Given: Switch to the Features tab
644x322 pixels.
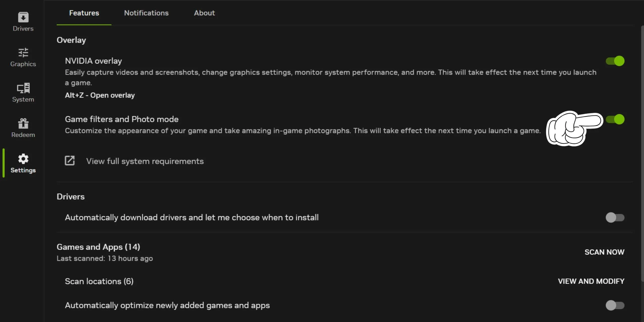Looking at the screenshot, I should [84, 13].
